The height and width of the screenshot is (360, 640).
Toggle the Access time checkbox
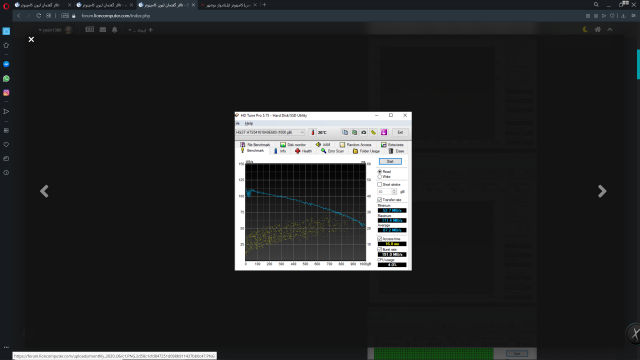[380, 239]
